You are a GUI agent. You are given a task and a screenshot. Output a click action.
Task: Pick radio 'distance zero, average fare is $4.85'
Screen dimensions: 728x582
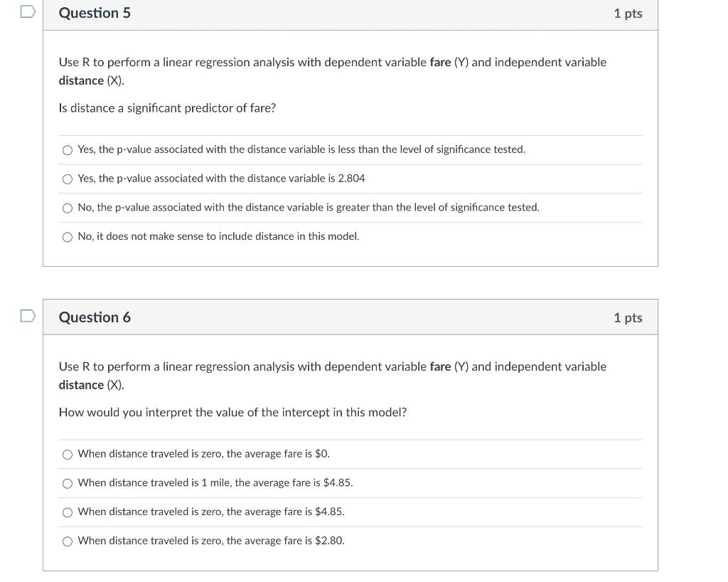68,512
